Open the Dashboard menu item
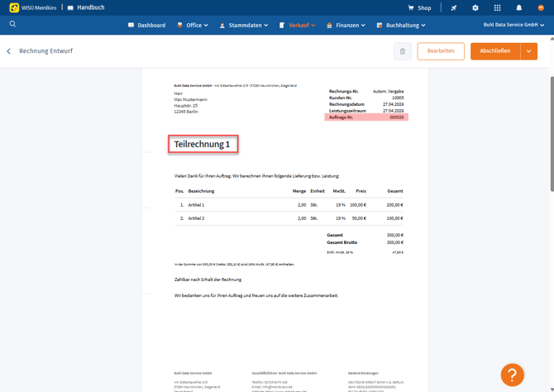554x392 pixels. (x=146, y=26)
